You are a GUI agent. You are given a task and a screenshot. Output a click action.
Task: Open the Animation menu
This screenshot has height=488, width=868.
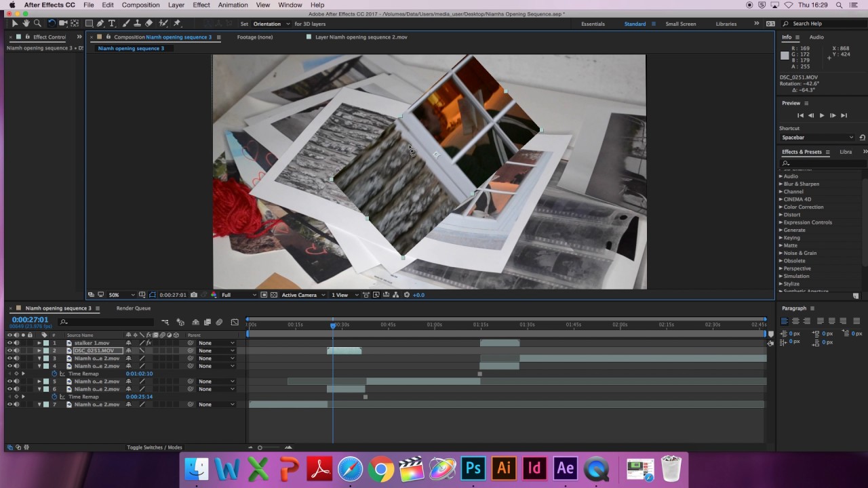point(233,5)
